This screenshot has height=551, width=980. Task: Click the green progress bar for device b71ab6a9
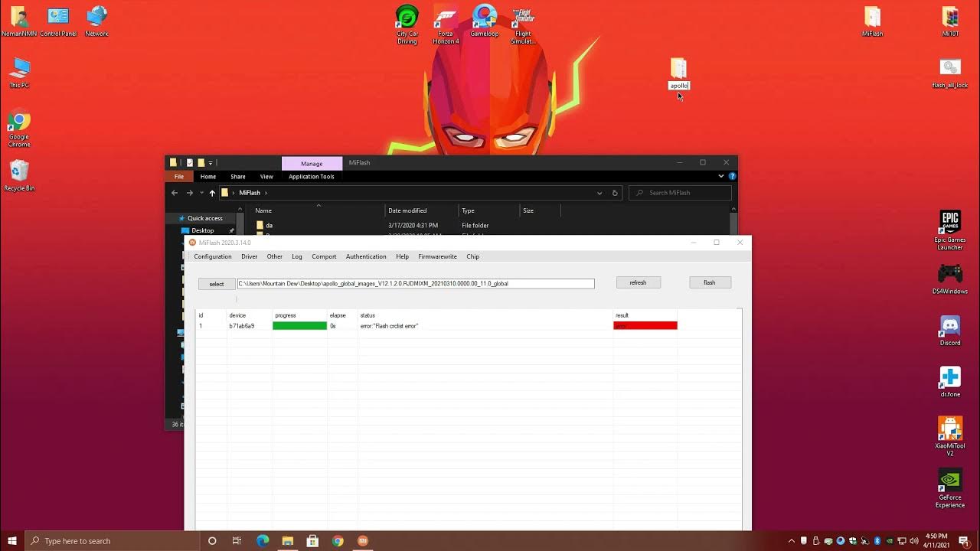(x=299, y=326)
